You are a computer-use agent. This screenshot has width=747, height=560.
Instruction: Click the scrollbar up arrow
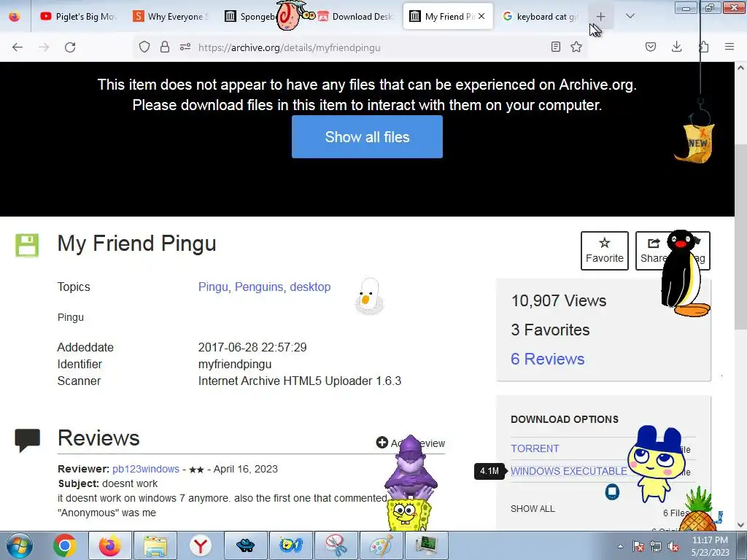tap(740, 68)
